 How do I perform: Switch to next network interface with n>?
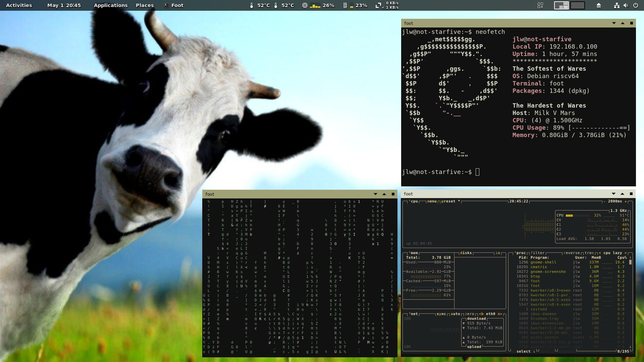[x=500, y=314]
